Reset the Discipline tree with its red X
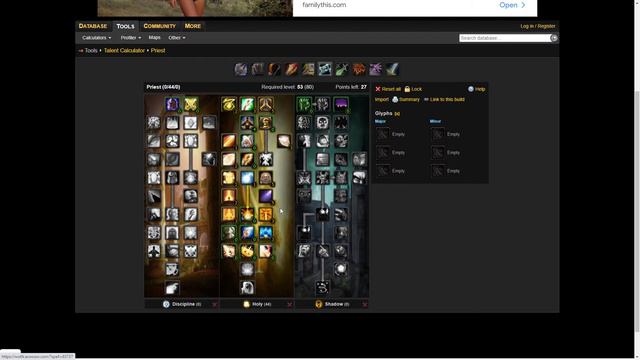 (215, 304)
